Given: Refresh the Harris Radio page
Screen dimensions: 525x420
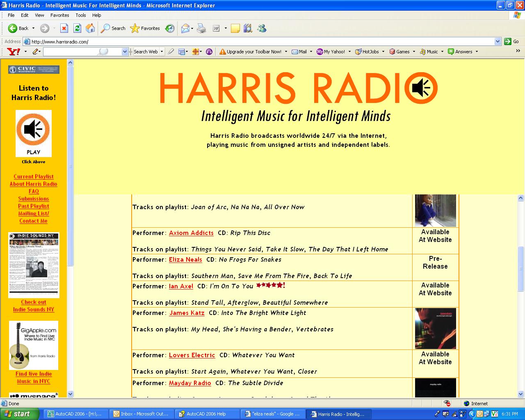Looking at the screenshot, I should pyautogui.click(x=77, y=28).
